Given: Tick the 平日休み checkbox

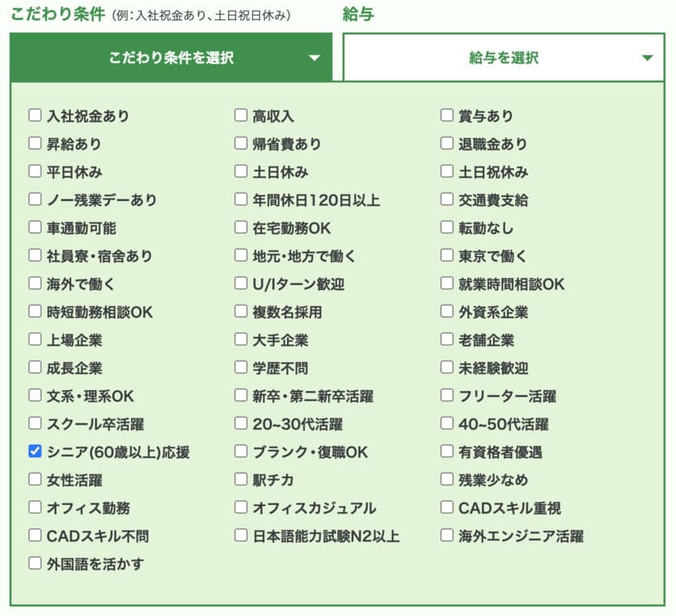Looking at the screenshot, I should pyautogui.click(x=35, y=172).
